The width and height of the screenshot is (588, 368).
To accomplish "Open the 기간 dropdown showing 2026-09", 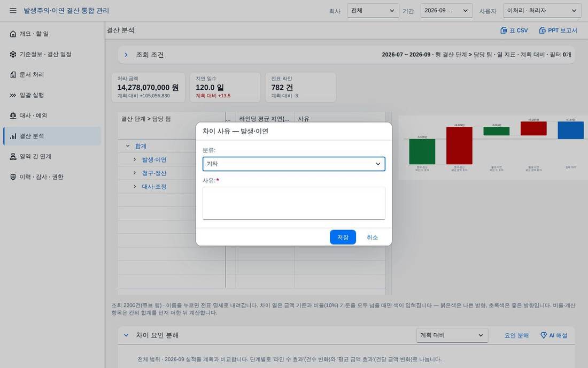I will (446, 11).
